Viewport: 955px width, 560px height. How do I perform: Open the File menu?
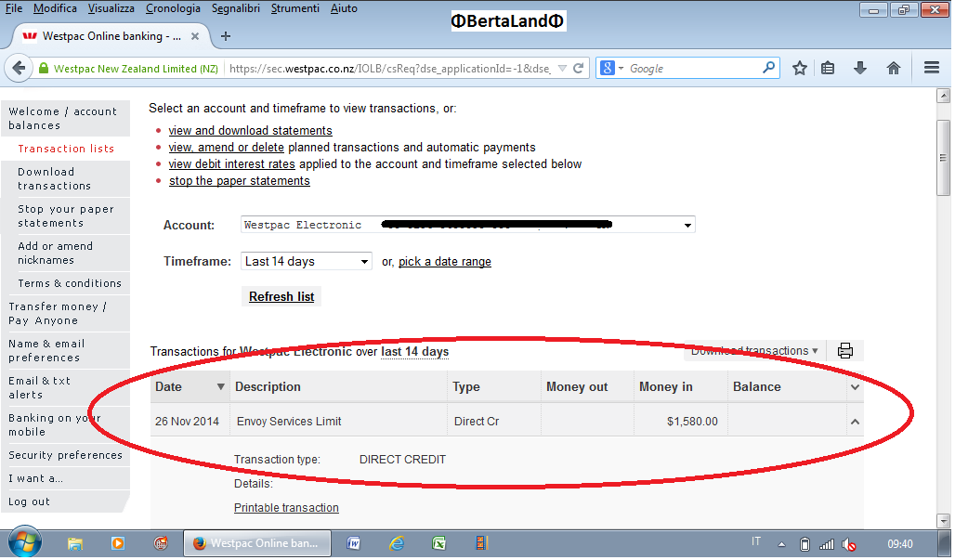pyautogui.click(x=14, y=8)
